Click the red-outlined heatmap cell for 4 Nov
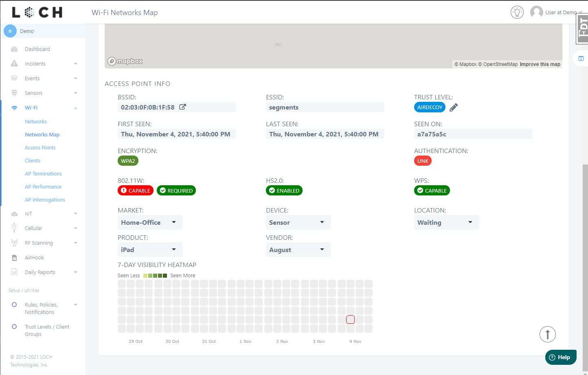This screenshot has width=588, height=375. [351, 320]
